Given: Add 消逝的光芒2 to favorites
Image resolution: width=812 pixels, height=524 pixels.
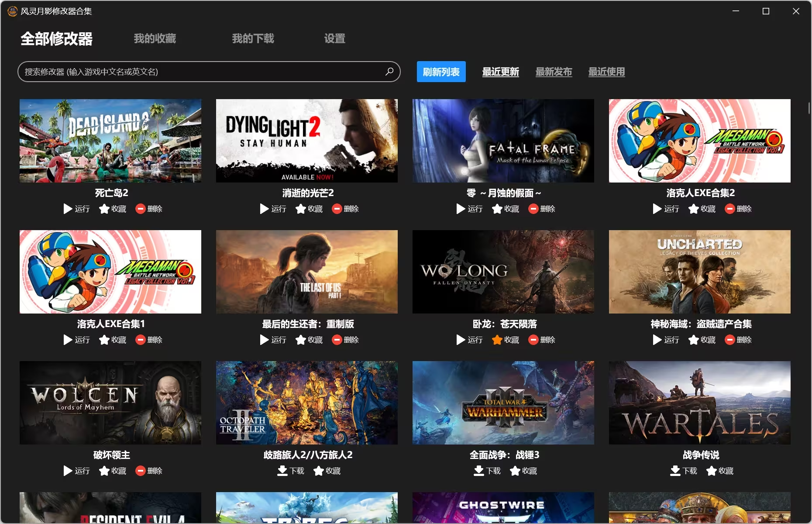Looking at the screenshot, I should pos(309,209).
